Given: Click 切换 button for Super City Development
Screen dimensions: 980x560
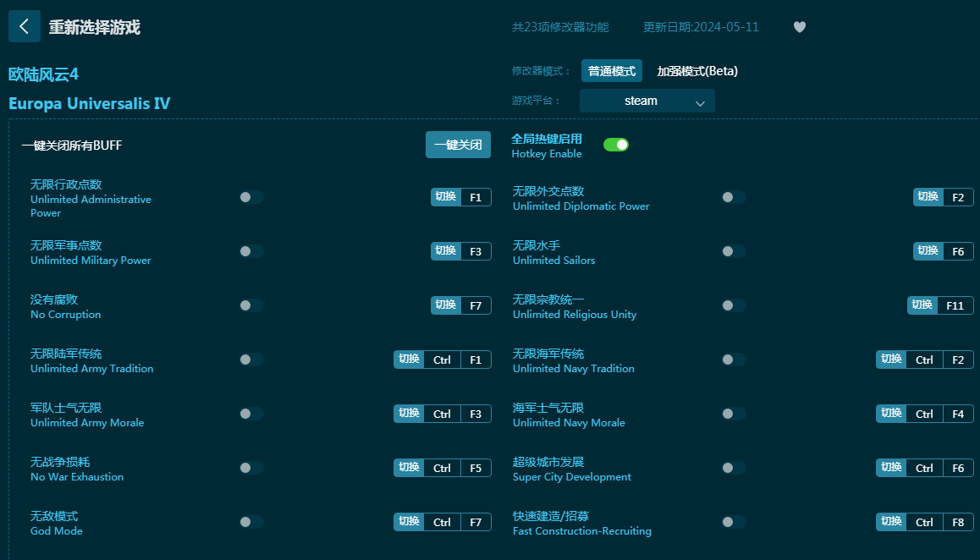Looking at the screenshot, I should coord(891,468).
